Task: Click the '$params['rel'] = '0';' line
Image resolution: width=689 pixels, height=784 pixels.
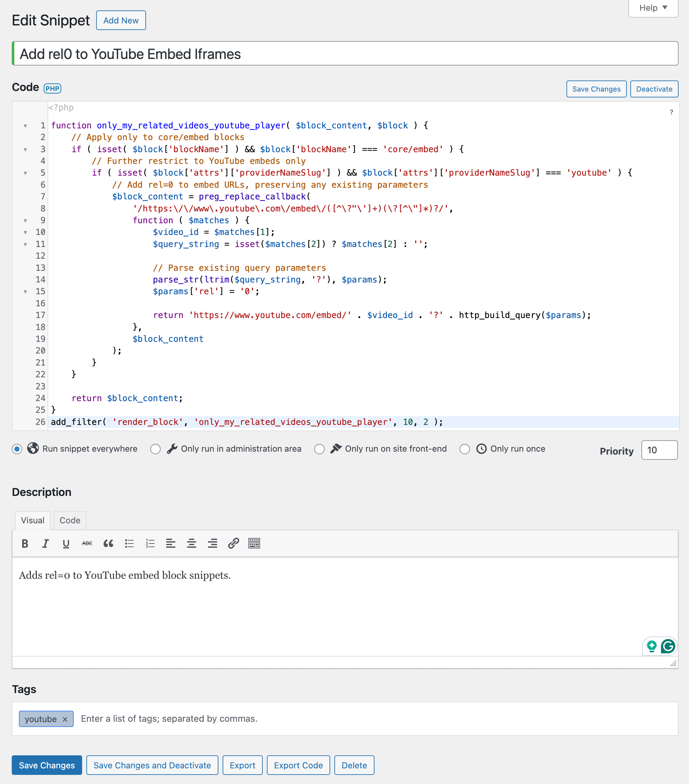Action: pos(206,292)
